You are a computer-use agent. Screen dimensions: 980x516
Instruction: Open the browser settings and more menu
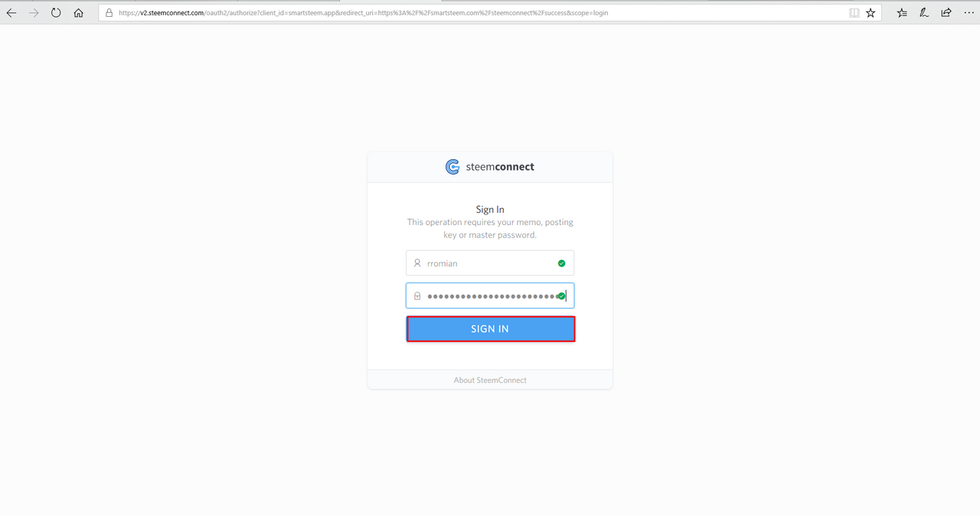(969, 13)
